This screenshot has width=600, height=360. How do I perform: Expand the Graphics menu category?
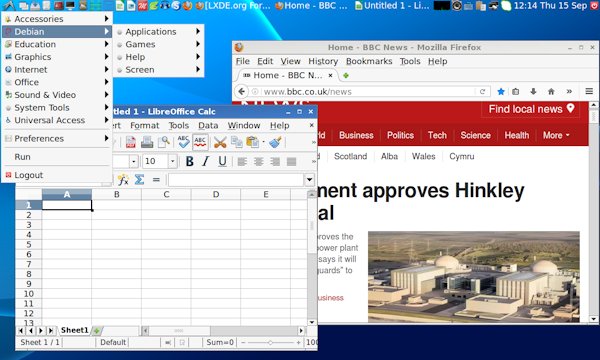click(57, 57)
